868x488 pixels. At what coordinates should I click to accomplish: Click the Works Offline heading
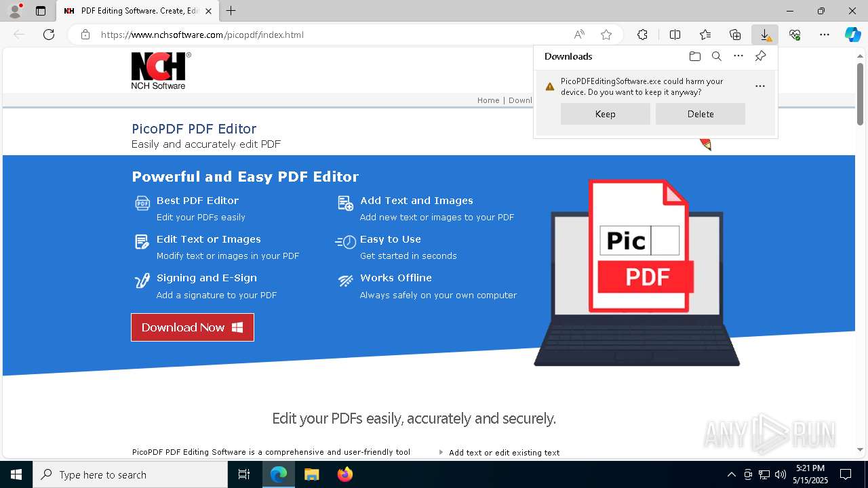(x=396, y=278)
